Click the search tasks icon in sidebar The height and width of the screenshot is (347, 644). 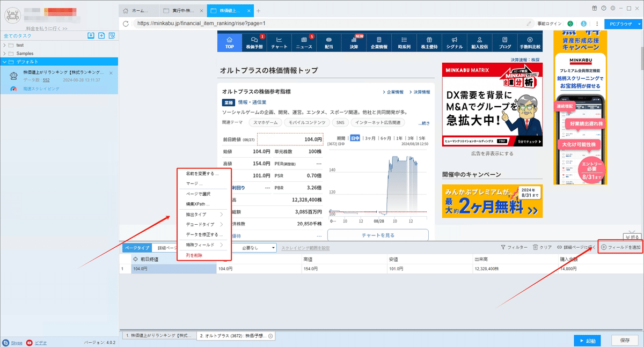click(x=112, y=36)
